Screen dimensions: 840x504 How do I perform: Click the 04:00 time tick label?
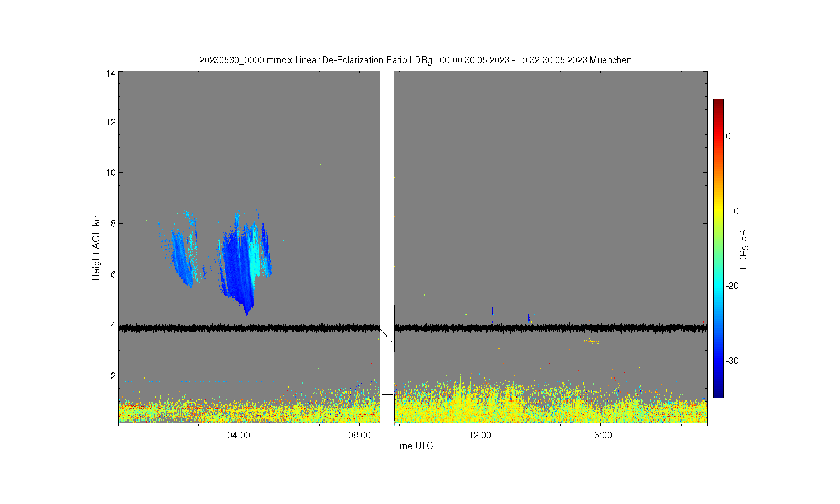[239, 436]
